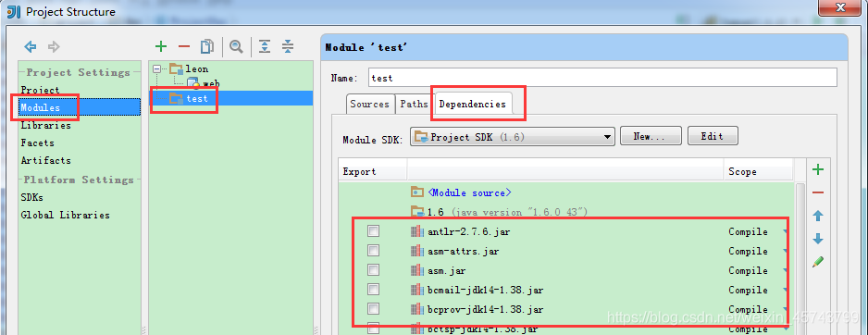Viewport: 868px width, 335px height.
Task: Click the Export column header
Action: (x=373, y=171)
